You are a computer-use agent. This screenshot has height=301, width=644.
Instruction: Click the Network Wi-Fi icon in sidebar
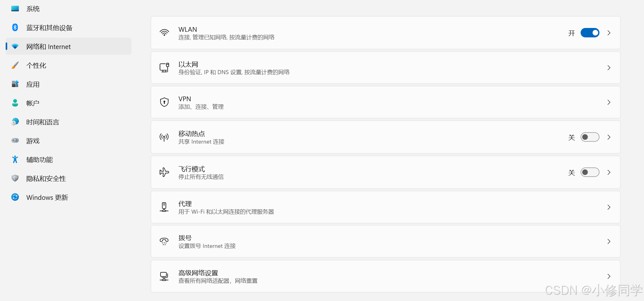pos(15,47)
